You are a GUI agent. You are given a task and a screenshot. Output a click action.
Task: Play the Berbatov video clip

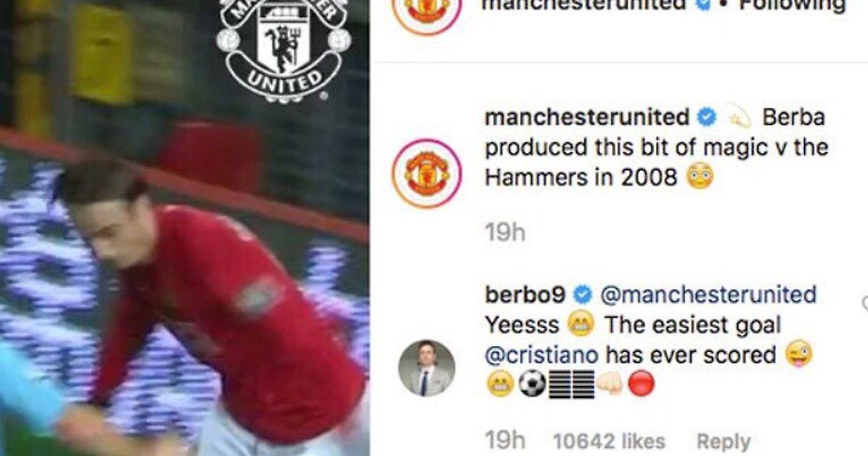(x=184, y=228)
